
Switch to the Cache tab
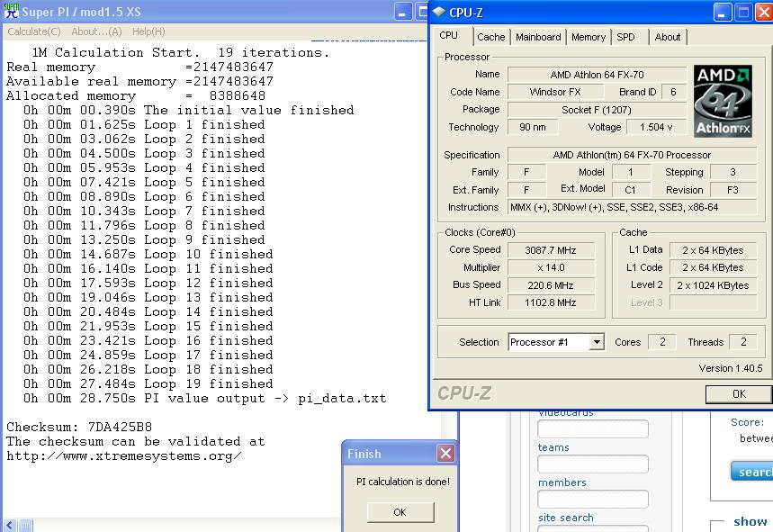tap(491, 37)
